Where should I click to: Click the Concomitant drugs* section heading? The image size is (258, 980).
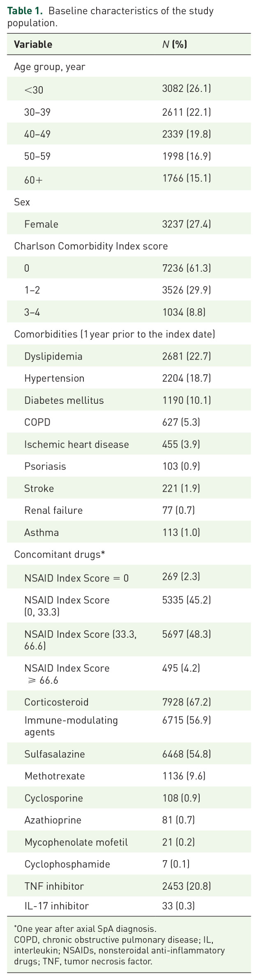[60, 555]
